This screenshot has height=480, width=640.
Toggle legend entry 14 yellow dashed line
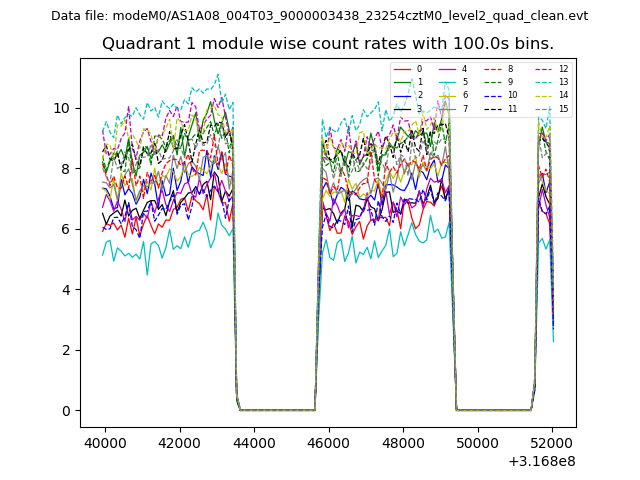[x=542, y=95]
